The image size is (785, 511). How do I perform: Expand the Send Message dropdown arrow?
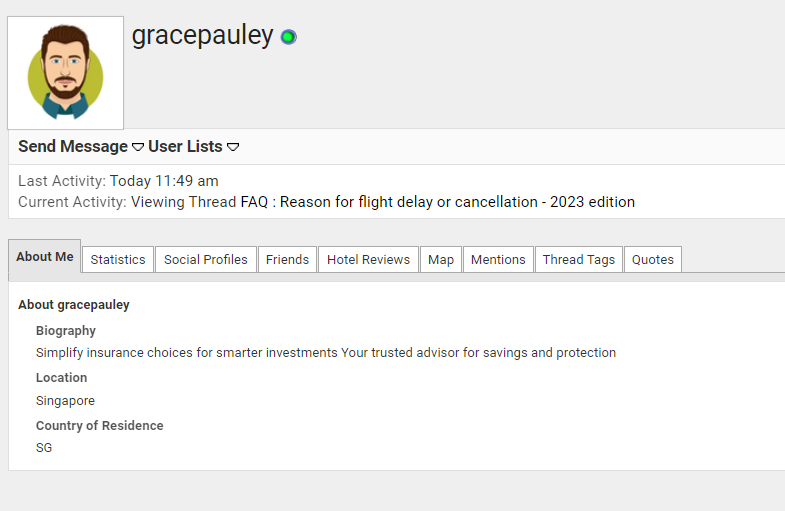pos(138,147)
